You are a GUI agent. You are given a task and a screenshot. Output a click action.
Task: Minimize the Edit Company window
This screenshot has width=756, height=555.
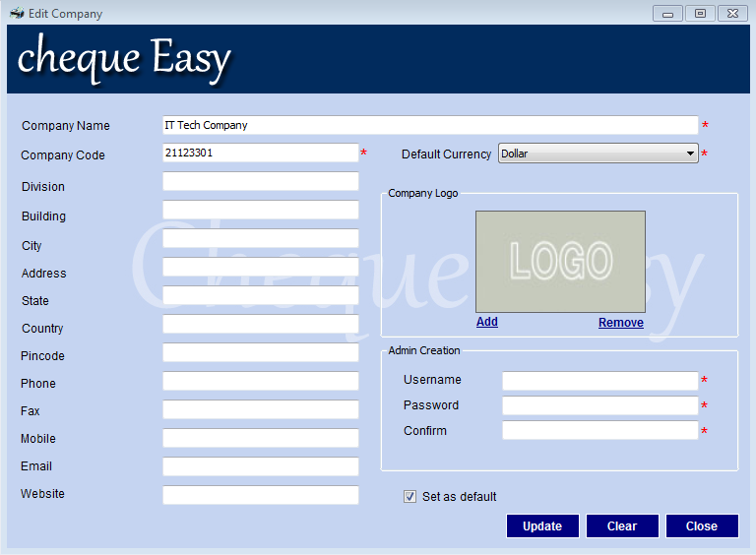667,14
